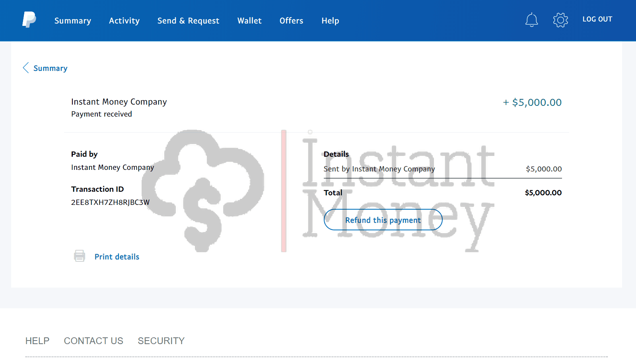Screen dimensions: 636x364
Task: Open Help in top navigation
Action: [330, 21]
